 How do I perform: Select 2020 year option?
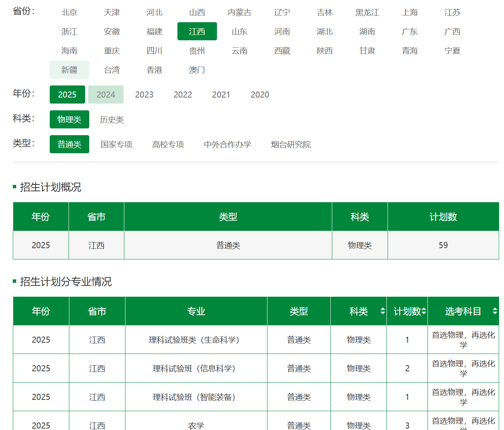(260, 95)
